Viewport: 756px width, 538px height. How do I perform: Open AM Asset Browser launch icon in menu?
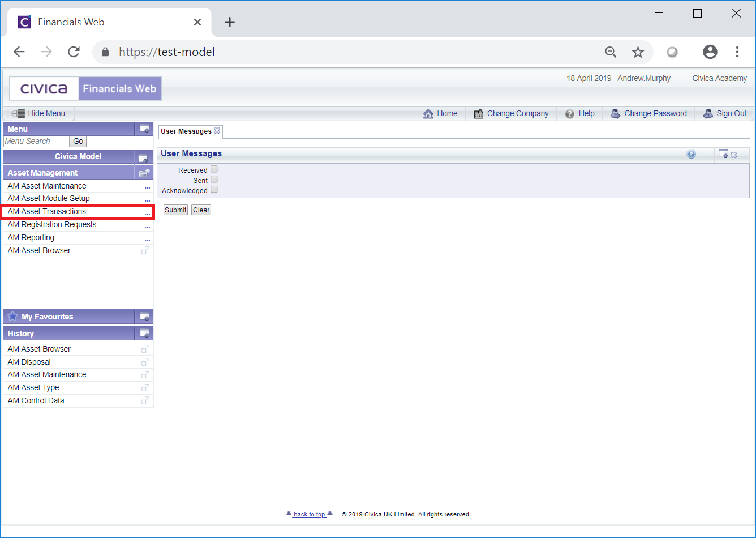coord(145,250)
